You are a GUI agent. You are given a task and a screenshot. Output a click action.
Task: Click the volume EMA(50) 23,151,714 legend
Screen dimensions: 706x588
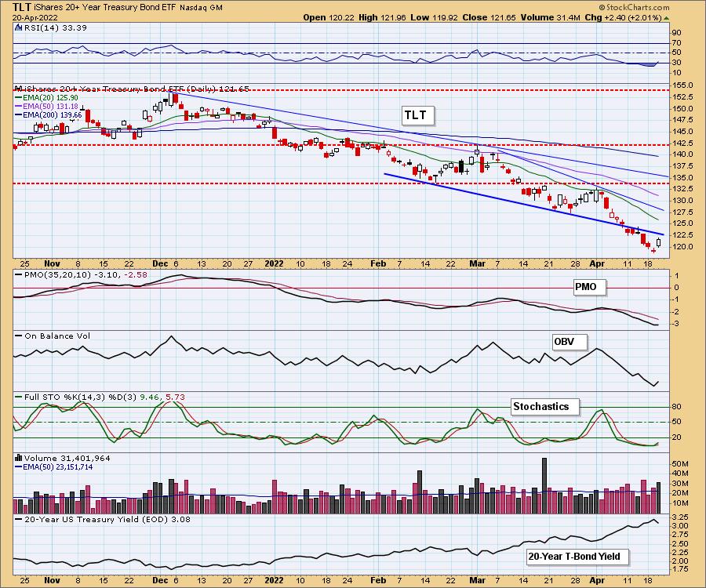[53, 467]
